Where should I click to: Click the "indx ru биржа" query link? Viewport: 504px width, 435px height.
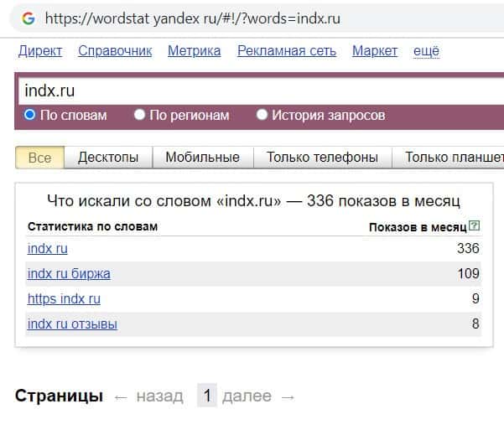[x=69, y=274]
